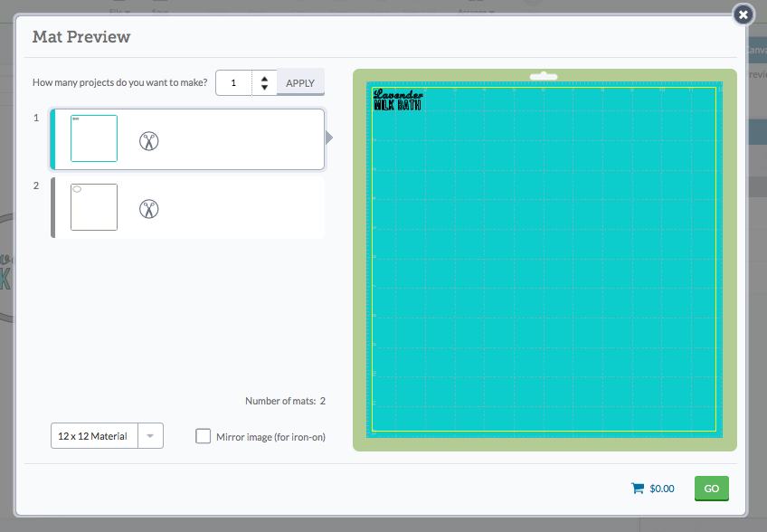Image resolution: width=767 pixels, height=532 pixels.
Task: Open the $0.00 cart total link
Action: pos(662,489)
